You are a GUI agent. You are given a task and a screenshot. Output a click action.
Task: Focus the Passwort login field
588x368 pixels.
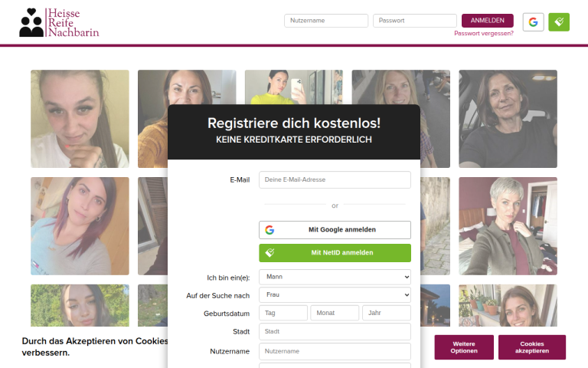[415, 21]
